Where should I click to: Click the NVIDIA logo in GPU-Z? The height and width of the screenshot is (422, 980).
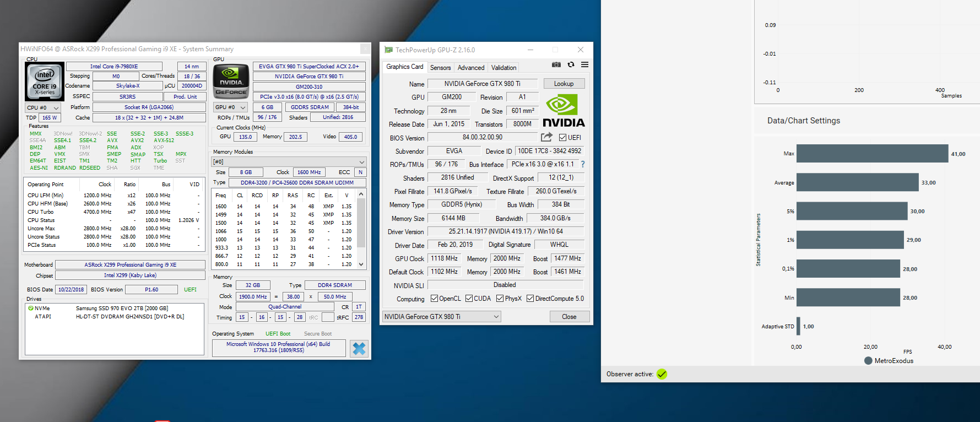tap(564, 111)
